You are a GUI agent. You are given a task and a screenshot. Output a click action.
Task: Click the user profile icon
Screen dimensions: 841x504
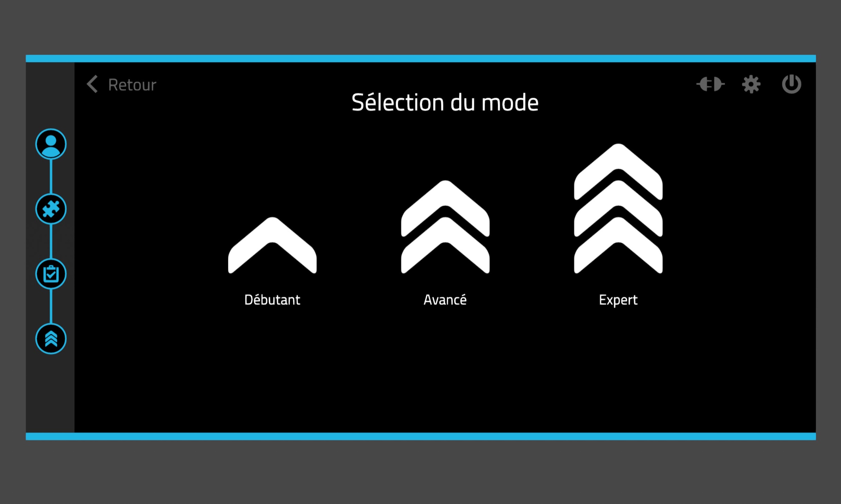coord(51,143)
